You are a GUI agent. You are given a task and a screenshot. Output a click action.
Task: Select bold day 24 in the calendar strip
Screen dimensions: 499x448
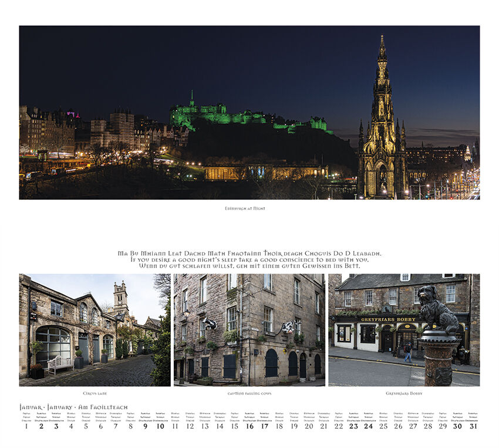(x=369, y=426)
